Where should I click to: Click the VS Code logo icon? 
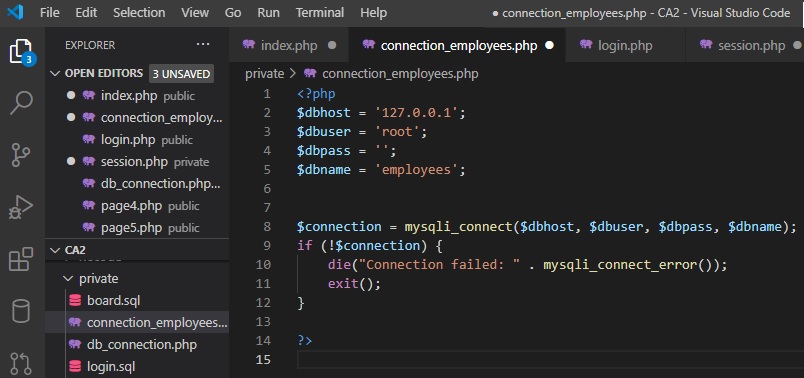click(x=15, y=12)
